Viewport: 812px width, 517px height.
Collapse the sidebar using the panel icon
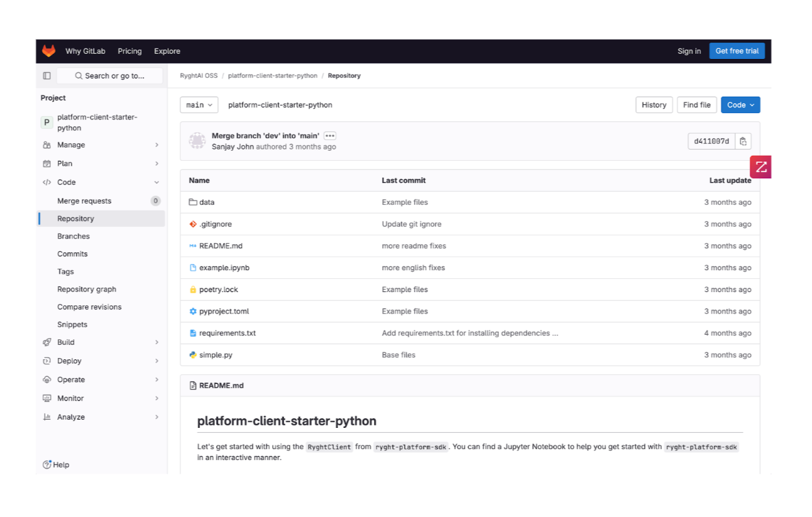tap(46, 75)
